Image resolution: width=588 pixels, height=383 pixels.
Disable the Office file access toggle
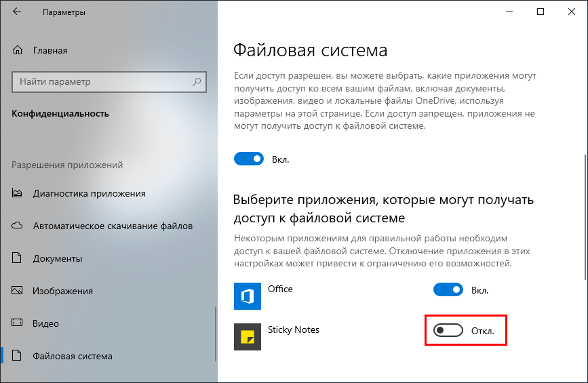pos(448,289)
